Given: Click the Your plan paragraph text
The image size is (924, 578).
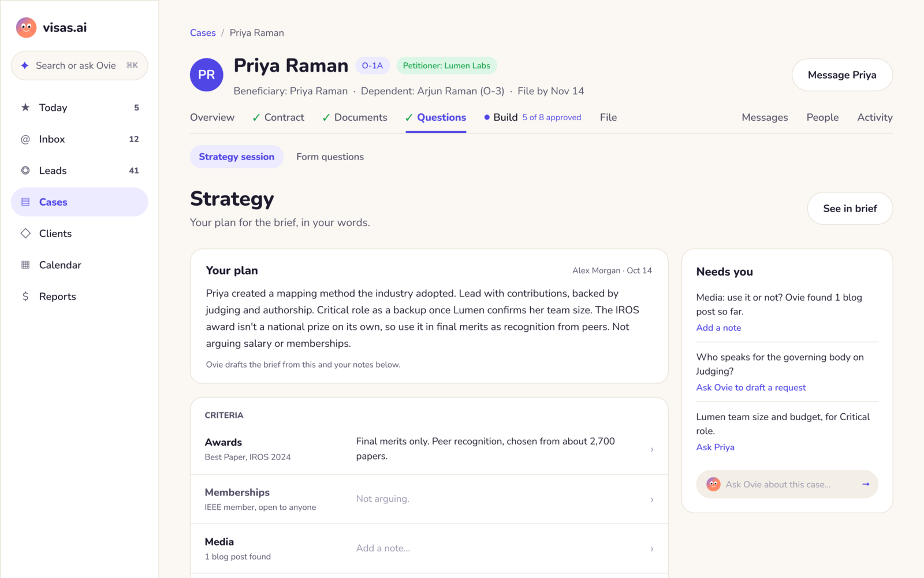Looking at the screenshot, I should pos(423,318).
